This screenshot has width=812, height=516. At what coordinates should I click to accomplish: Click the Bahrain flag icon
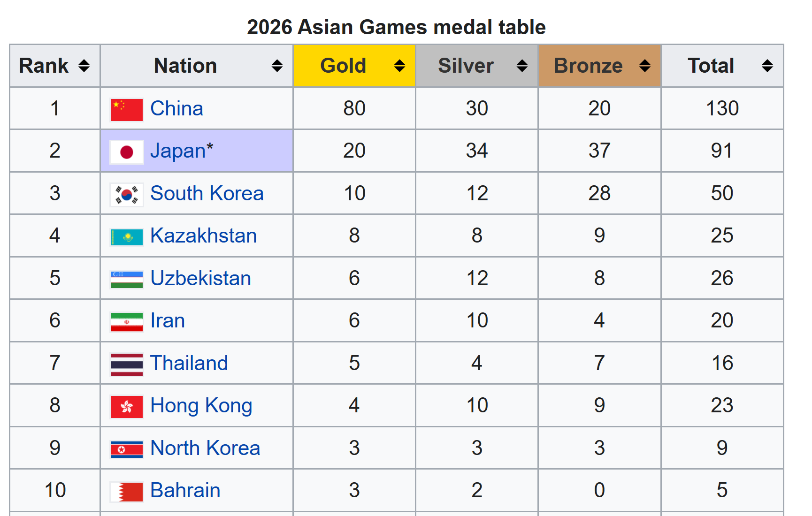click(126, 492)
